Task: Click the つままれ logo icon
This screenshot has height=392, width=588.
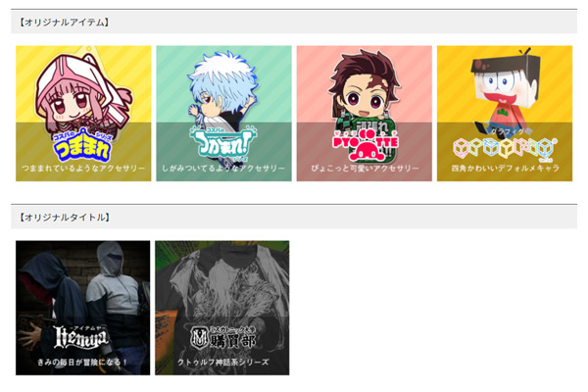Action: [x=82, y=145]
